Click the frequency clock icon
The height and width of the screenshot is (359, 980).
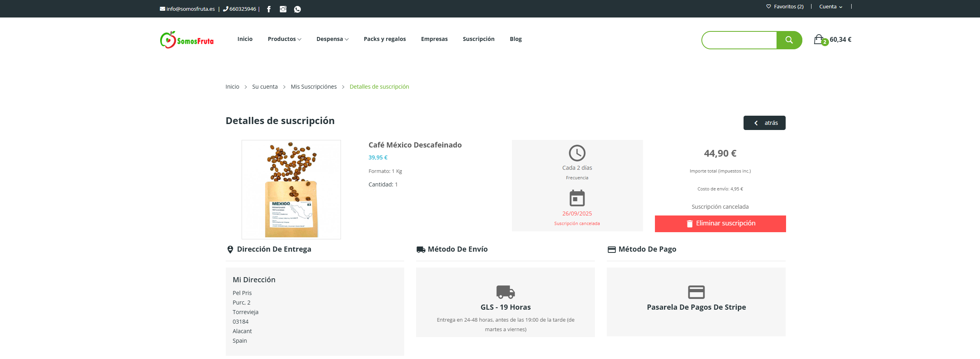pos(577,153)
